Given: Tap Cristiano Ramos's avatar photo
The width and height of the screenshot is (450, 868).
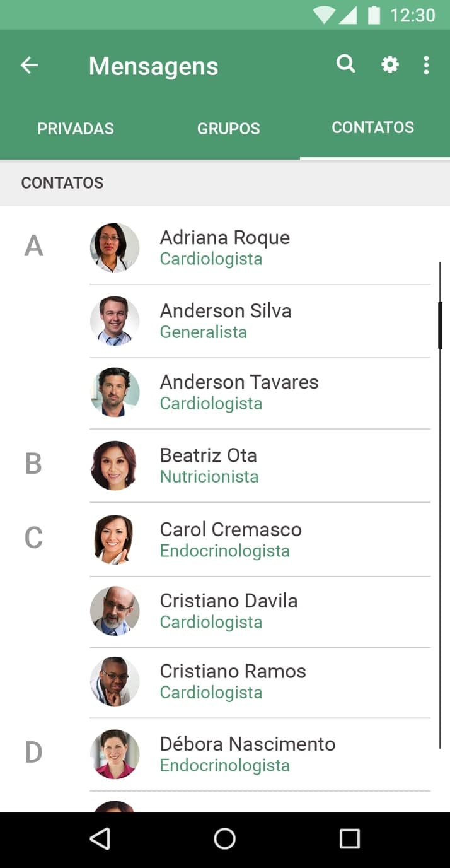Looking at the screenshot, I should (115, 681).
